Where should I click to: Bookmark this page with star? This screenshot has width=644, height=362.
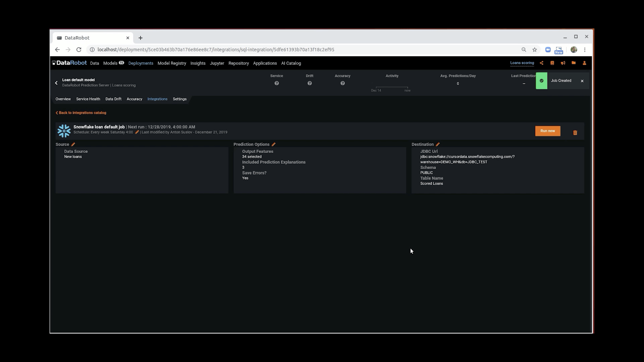tap(535, 49)
